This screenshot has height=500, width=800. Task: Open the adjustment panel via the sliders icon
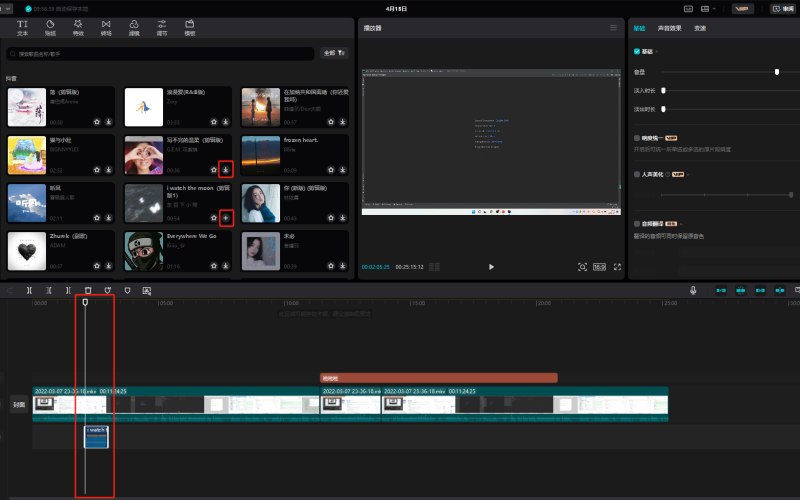pos(162,28)
